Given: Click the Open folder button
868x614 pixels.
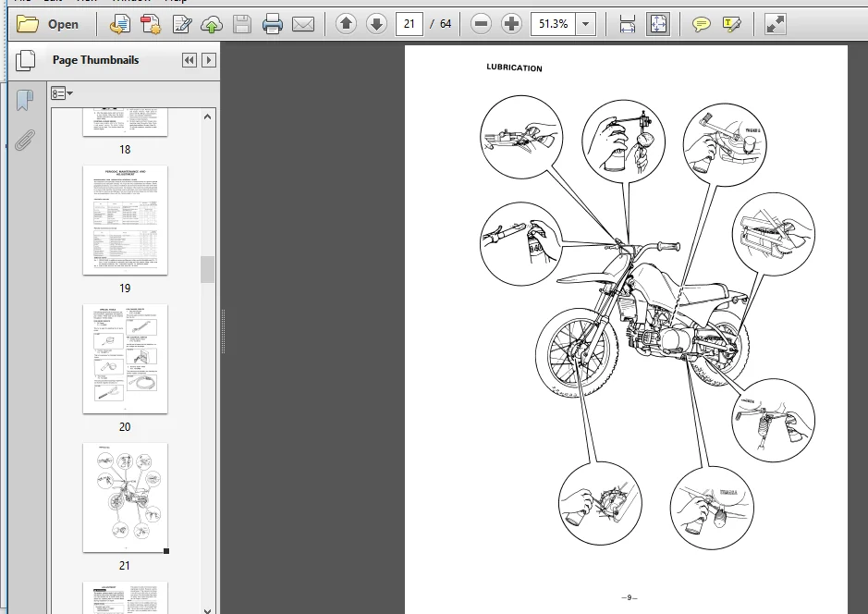Looking at the screenshot, I should pos(48,24).
